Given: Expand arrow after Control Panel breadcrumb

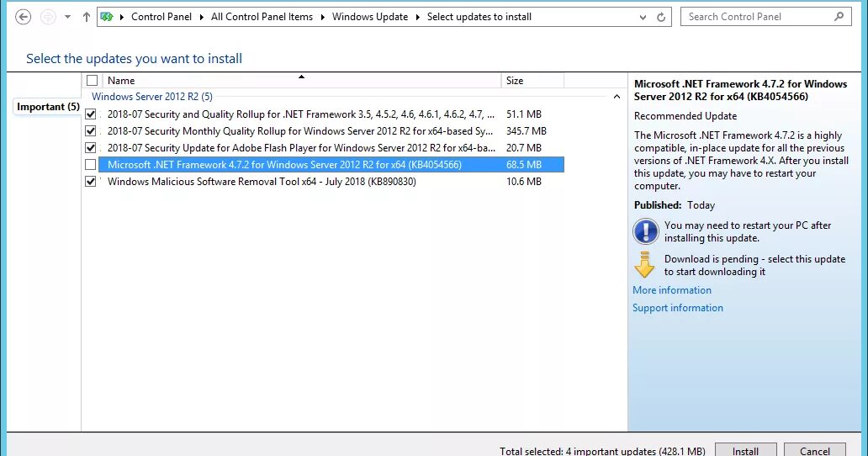Looking at the screenshot, I should pyautogui.click(x=202, y=17).
